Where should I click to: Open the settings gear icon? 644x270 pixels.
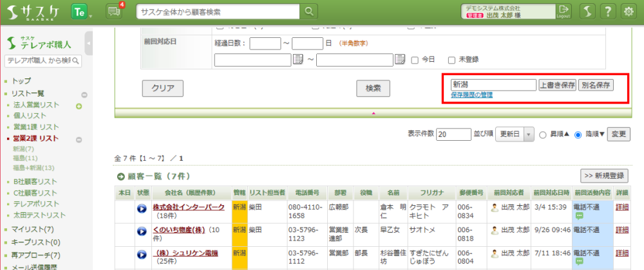click(x=629, y=11)
